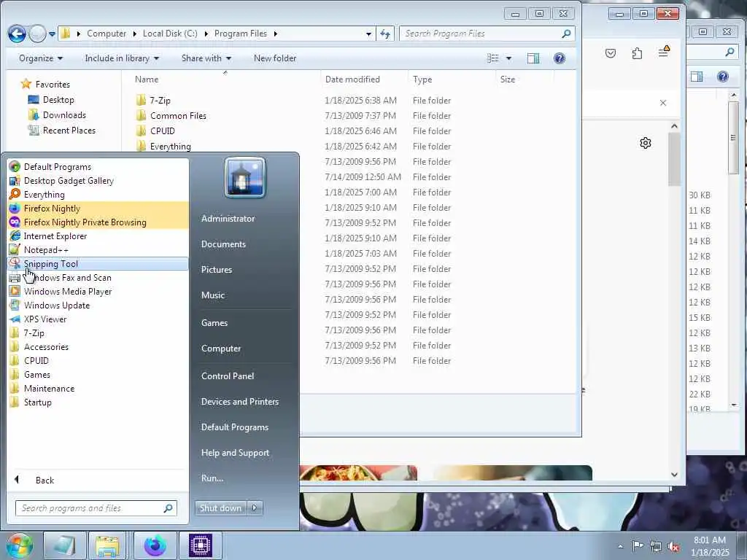Click the Windows Start orb

pyautogui.click(x=19, y=545)
